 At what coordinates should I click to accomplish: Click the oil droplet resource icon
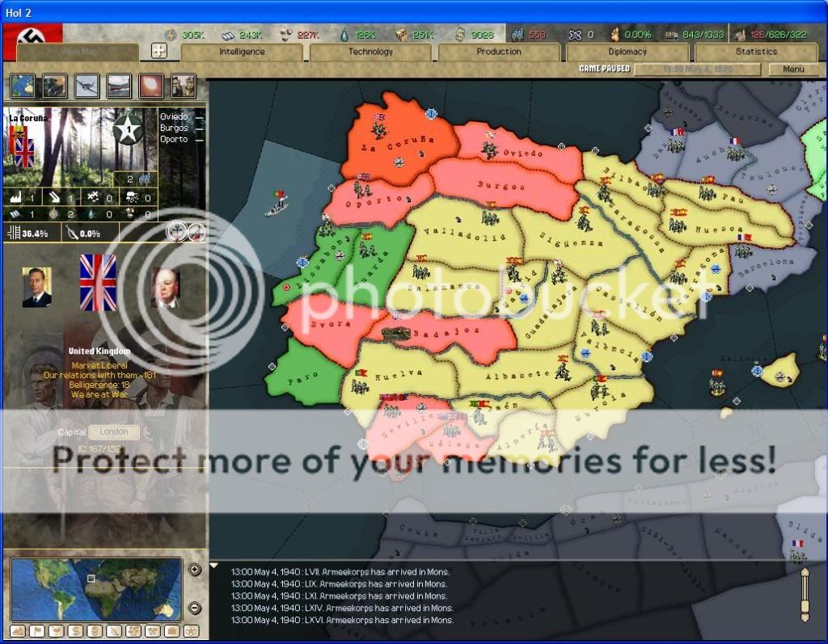(344, 35)
